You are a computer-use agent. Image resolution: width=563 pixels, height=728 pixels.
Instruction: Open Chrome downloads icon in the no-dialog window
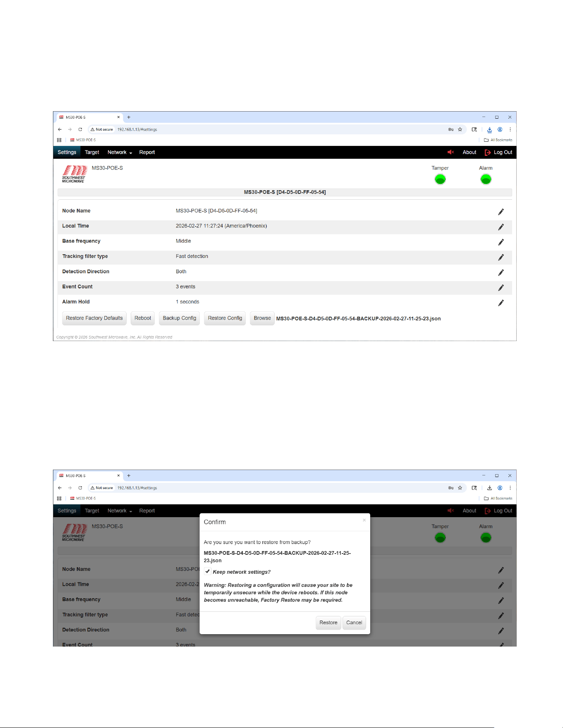[489, 129]
